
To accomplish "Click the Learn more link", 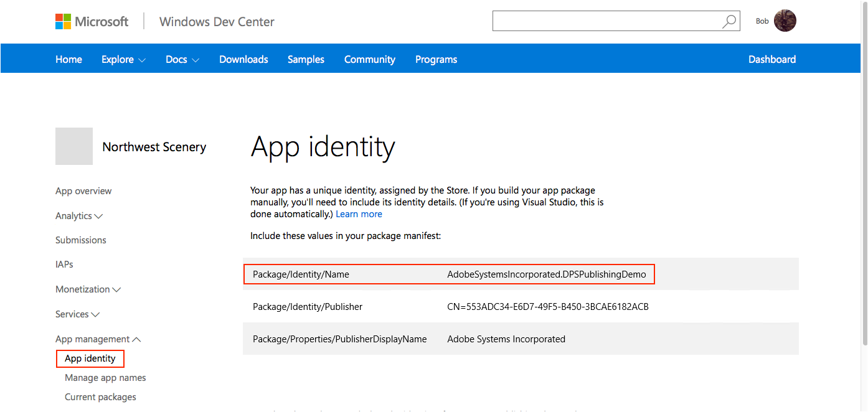I will pos(359,214).
